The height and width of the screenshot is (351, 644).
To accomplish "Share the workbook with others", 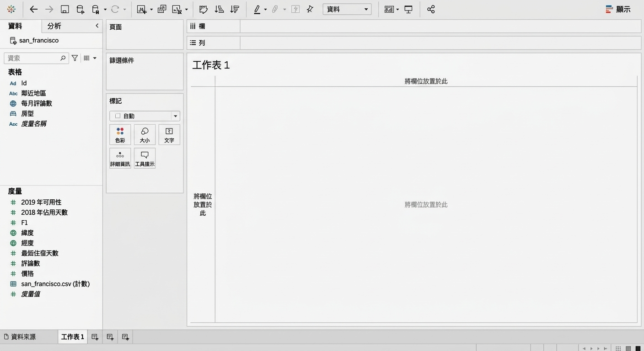I will (431, 9).
